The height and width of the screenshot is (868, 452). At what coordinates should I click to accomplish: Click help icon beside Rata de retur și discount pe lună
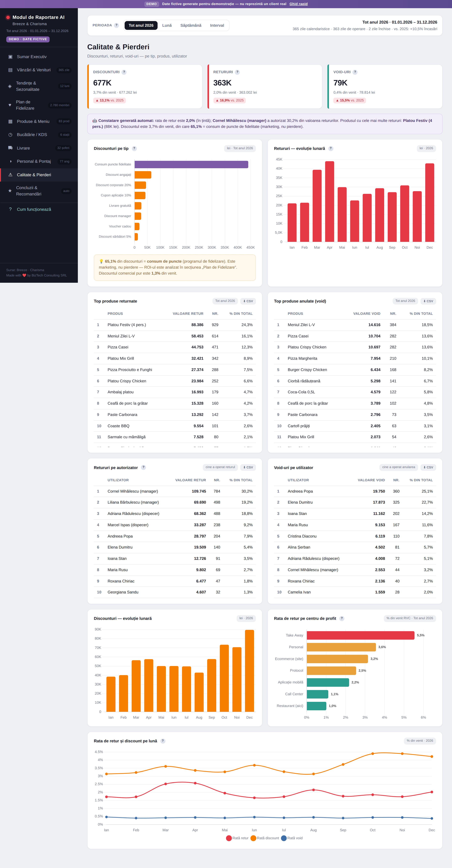[163, 741]
